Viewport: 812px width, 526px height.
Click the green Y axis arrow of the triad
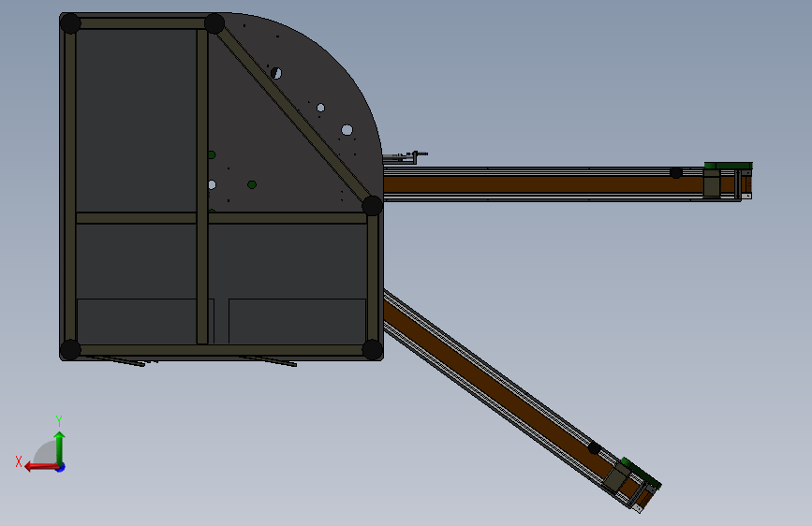click(x=60, y=448)
